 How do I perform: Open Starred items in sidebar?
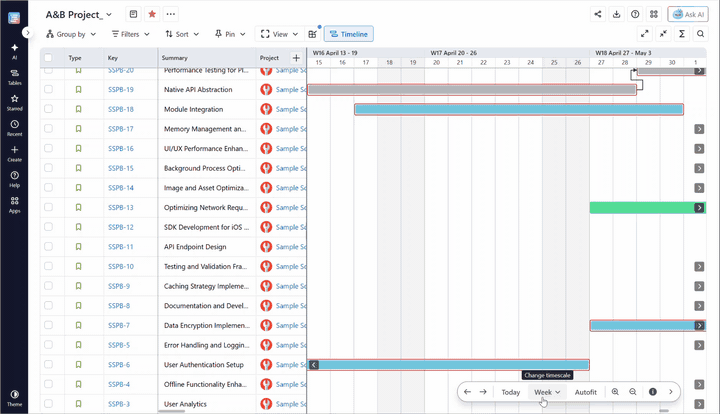[14, 102]
